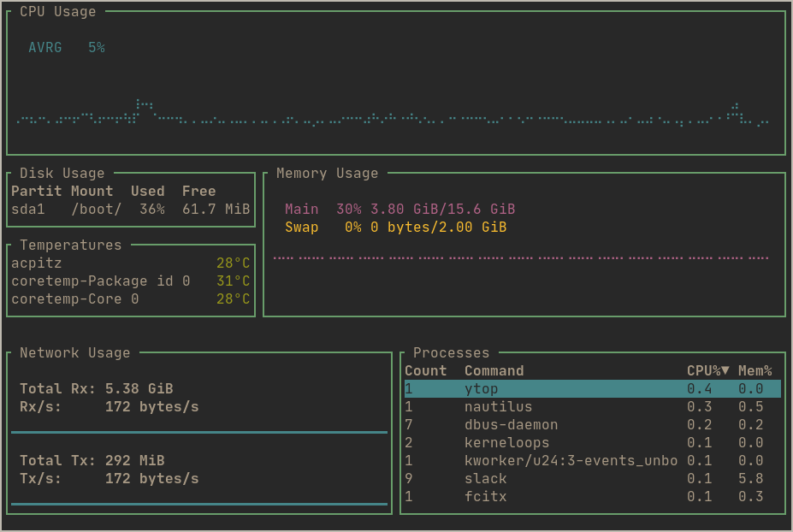The height and width of the screenshot is (532, 793).
Task: Click the Swap memory usage line
Action: click(395, 228)
